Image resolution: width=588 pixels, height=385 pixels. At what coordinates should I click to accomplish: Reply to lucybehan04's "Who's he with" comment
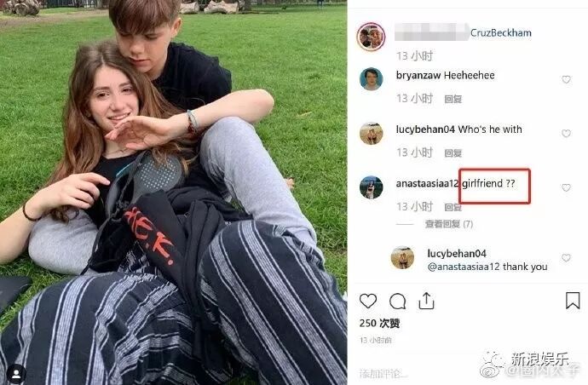[453, 153]
